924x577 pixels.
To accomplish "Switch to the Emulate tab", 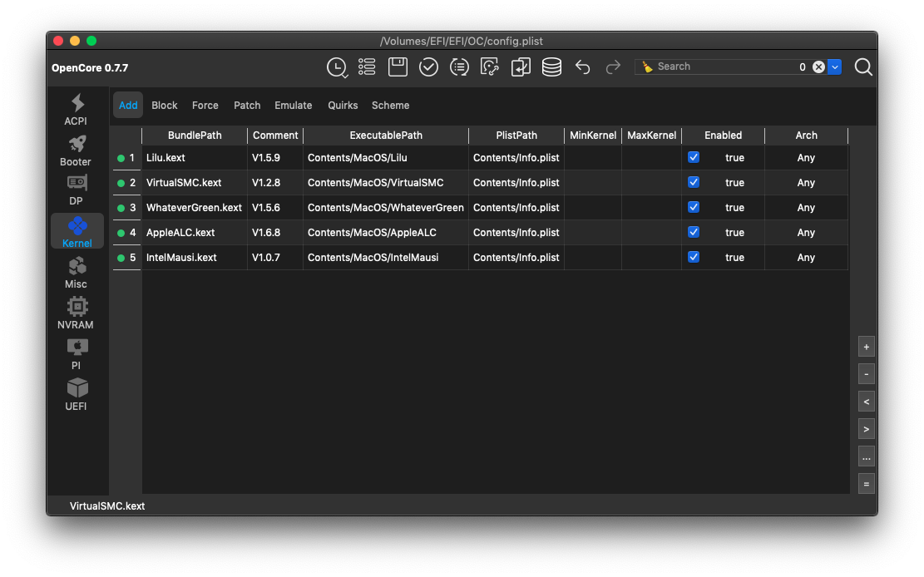I will coord(294,106).
